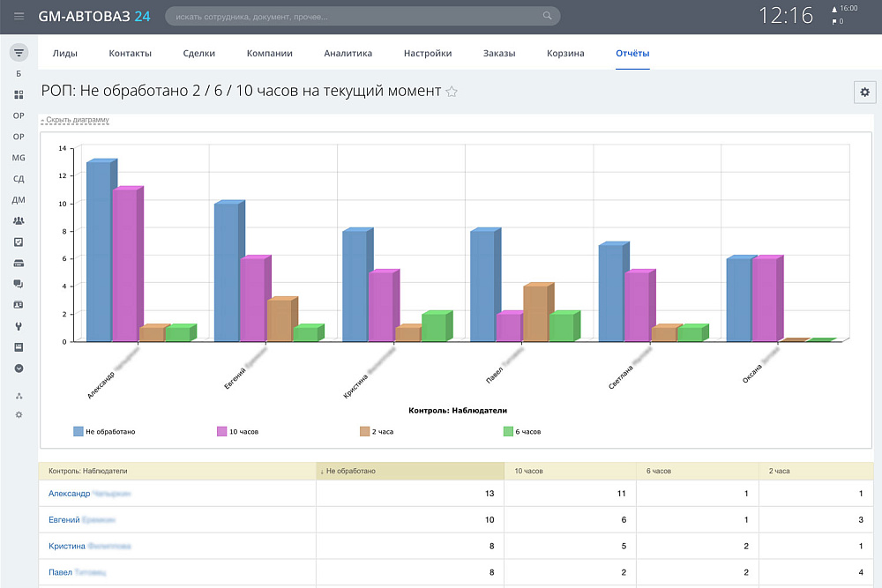This screenshot has height=588, width=882.
Task: Click the value 5 in Кристина's row
Action: (x=624, y=546)
